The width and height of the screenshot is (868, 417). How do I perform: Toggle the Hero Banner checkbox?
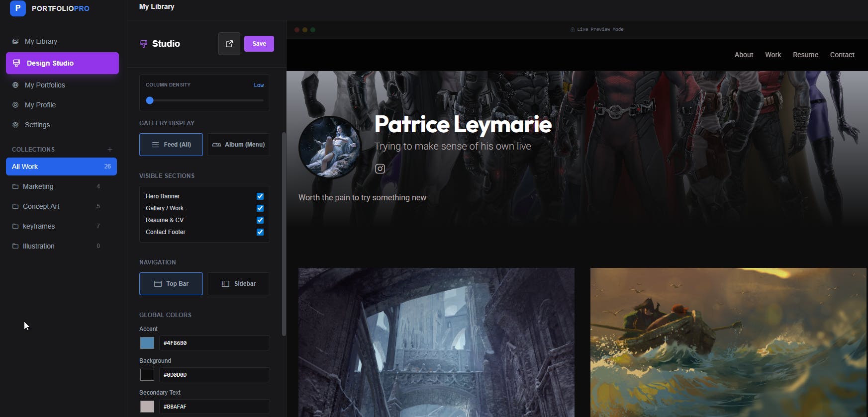pyautogui.click(x=260, y=196)
